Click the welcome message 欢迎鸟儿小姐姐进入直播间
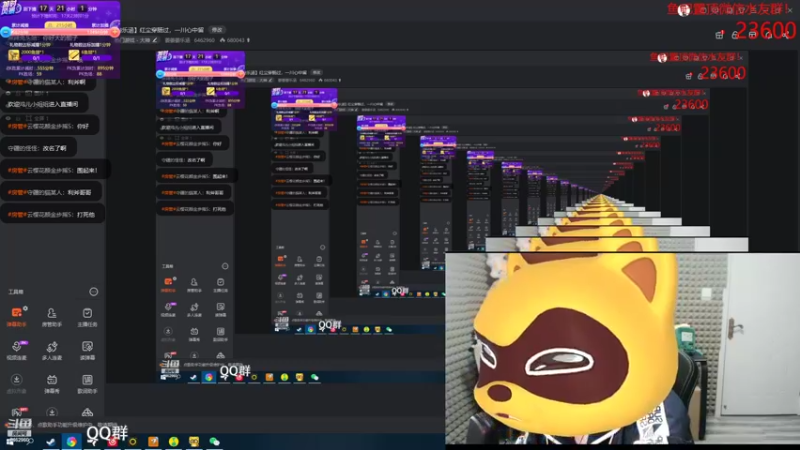 43,104
